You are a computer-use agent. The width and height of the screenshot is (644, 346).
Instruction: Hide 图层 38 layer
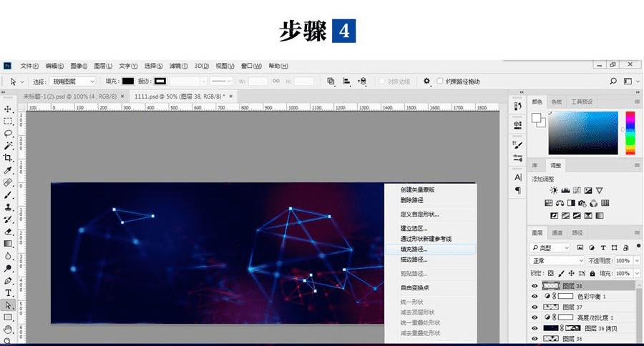pyautogui.click(x=535, y=286)
